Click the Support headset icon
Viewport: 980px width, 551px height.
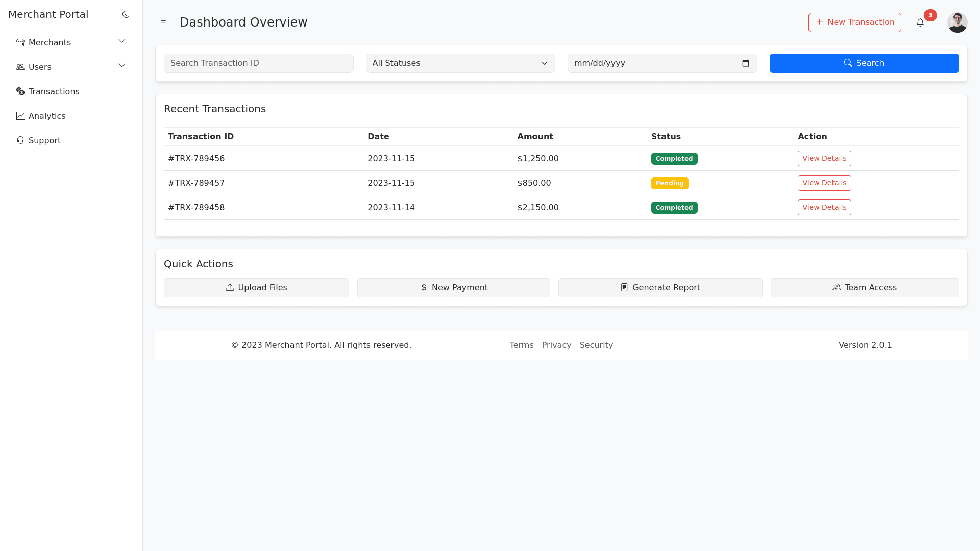[x=20, y=140]
